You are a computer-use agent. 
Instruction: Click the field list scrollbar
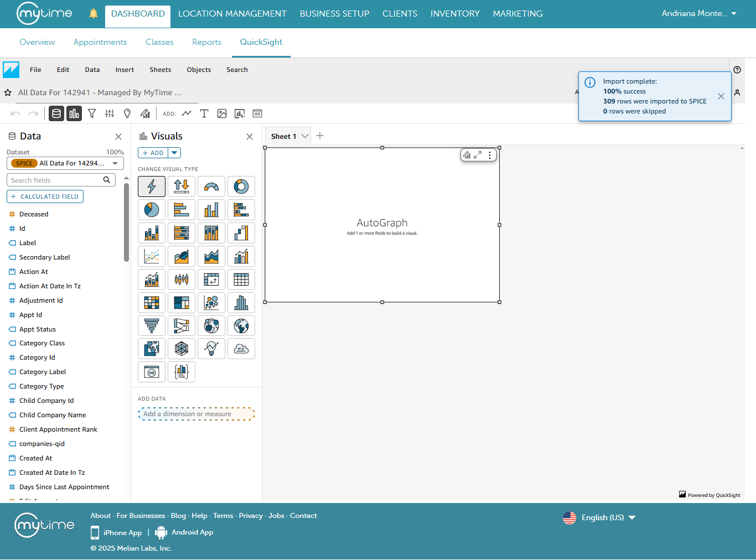coord(126,221)
